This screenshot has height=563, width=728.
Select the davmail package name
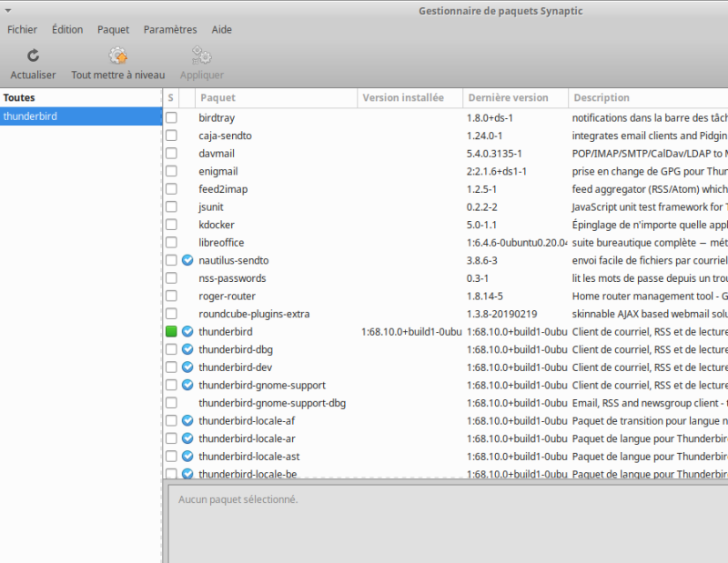[x=217, y=154]
